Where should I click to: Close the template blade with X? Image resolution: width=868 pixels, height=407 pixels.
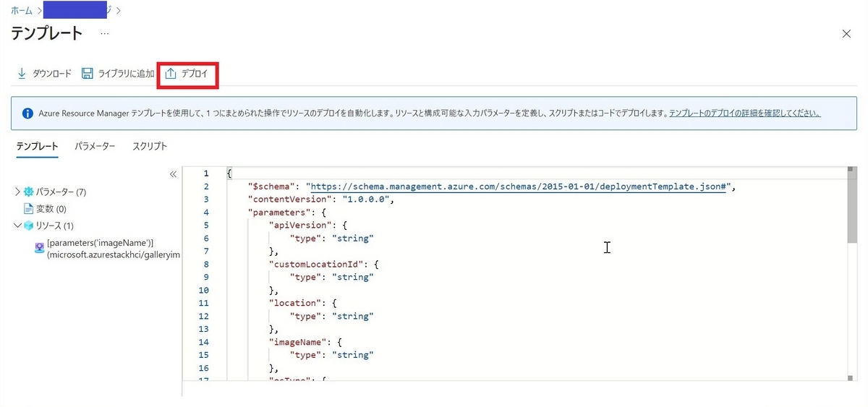[847, 33]
